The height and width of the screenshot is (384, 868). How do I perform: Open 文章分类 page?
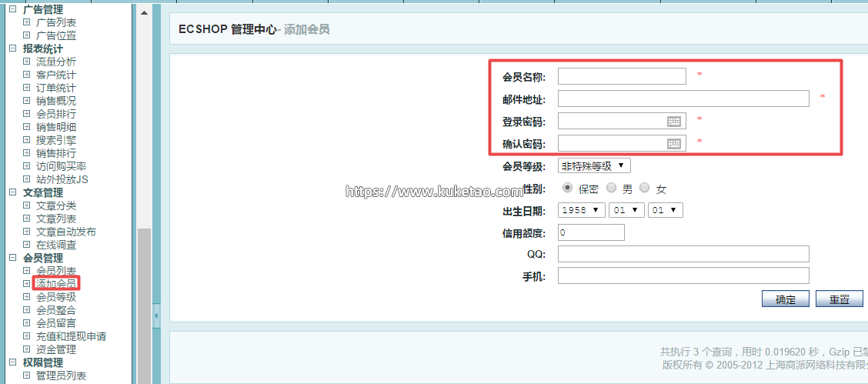click(x=56, y=205)
